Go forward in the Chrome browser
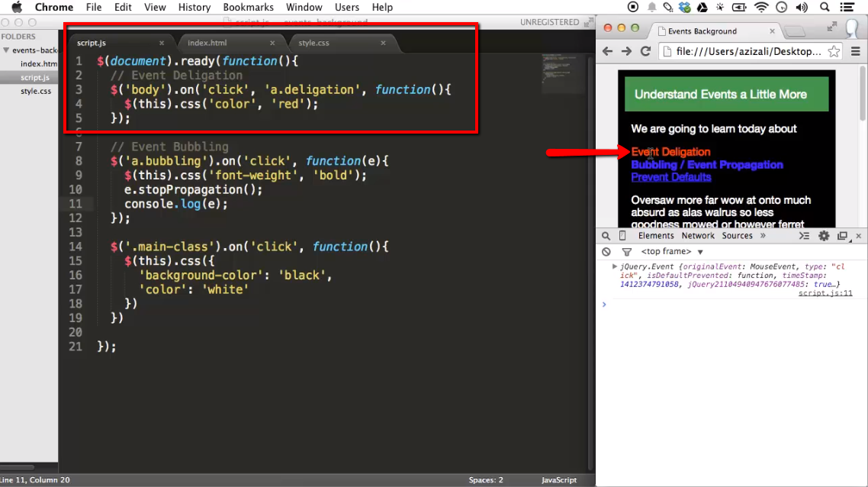 (626, 52)
